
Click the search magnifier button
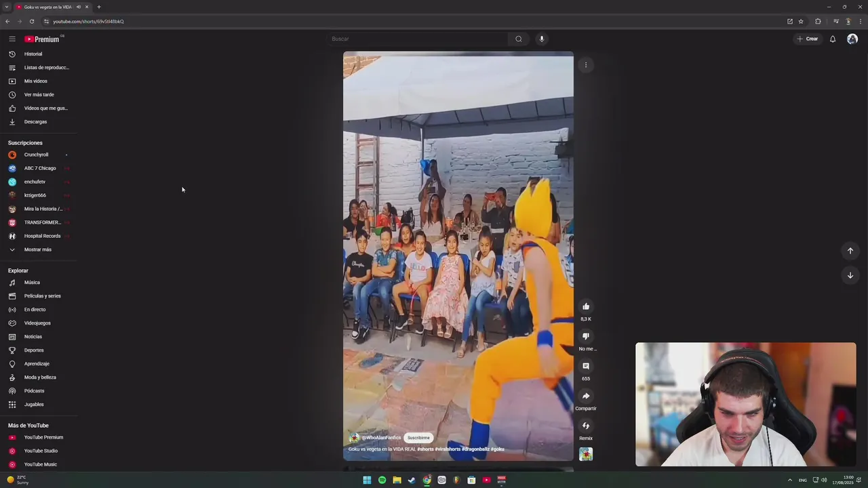519,39
